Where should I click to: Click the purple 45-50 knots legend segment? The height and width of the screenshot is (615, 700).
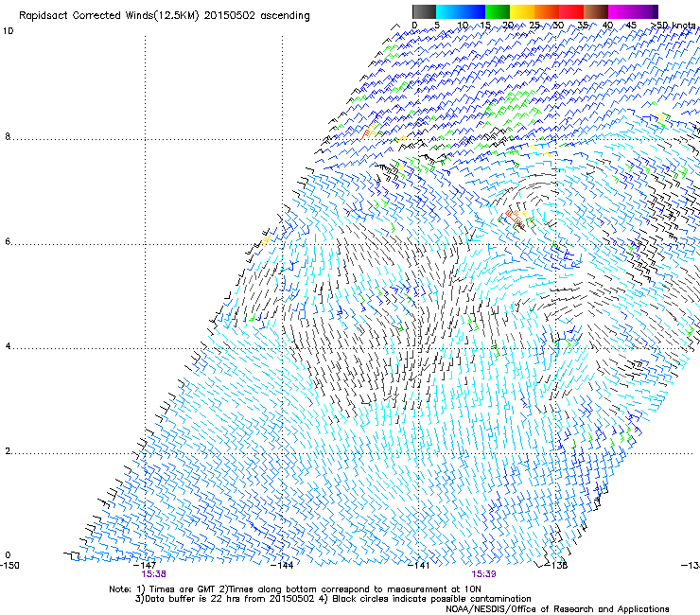coord(645,11)
